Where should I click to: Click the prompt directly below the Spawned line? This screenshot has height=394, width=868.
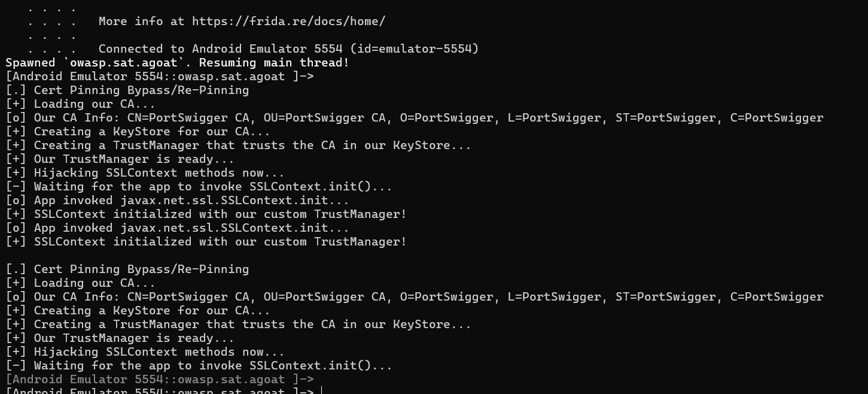[x=160, y=77]
